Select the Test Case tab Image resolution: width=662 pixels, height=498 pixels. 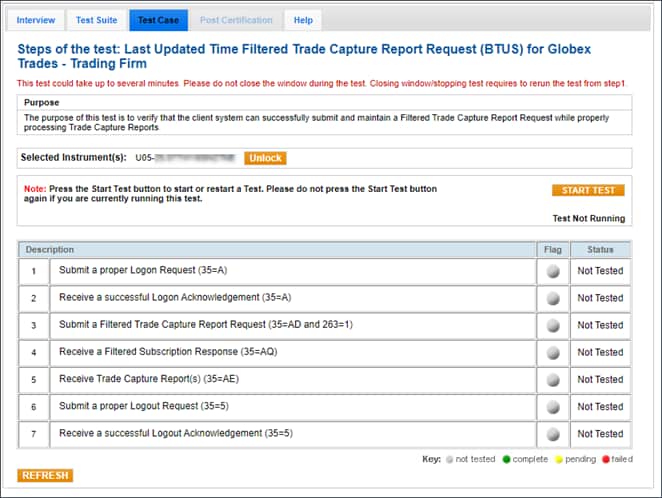pos(158,20)
